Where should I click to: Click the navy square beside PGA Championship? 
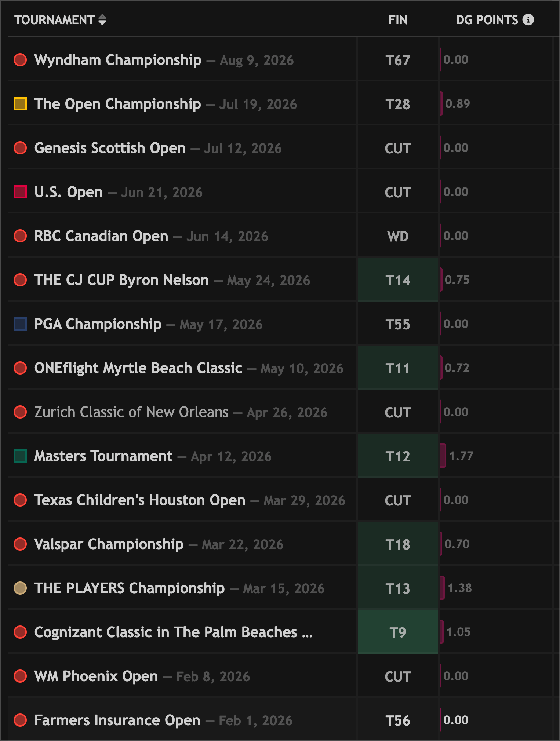[x=20, y=324]
